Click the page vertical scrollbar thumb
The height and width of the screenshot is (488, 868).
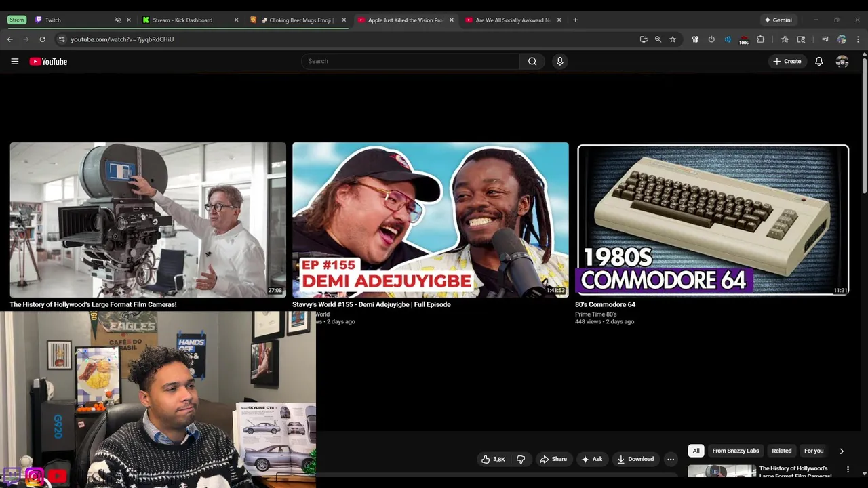pos(864,125)
